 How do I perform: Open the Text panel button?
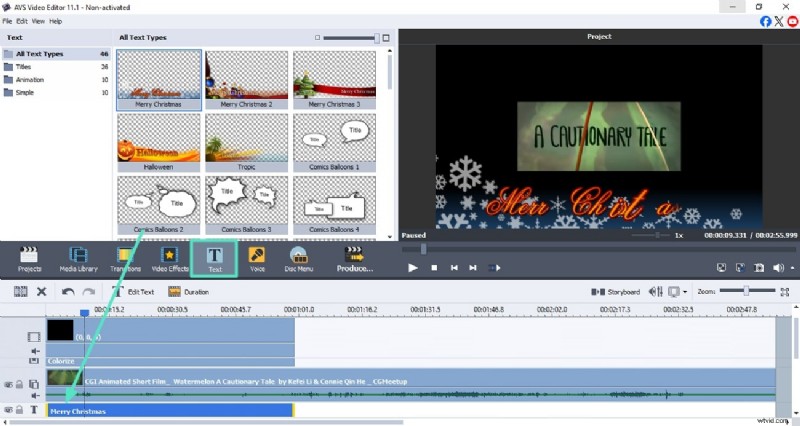pyautogui.click(x=214, y=259)
